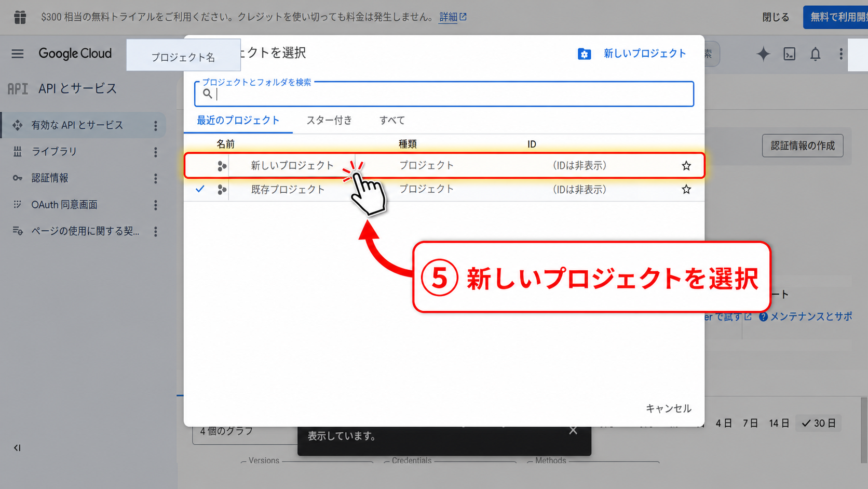Screen dimensions: 868x489
Task: Open the Versions filter dropdown
Action: click(x=307, y=461)
